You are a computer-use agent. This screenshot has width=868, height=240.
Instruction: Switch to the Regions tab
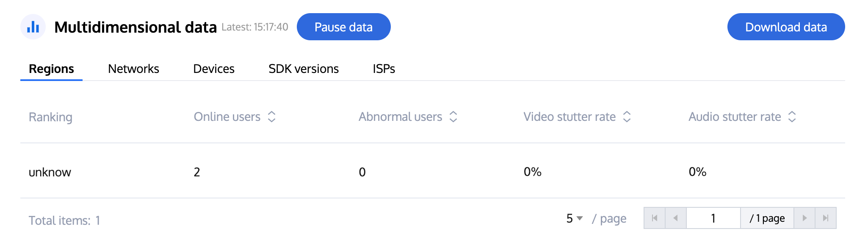(51, 69)
